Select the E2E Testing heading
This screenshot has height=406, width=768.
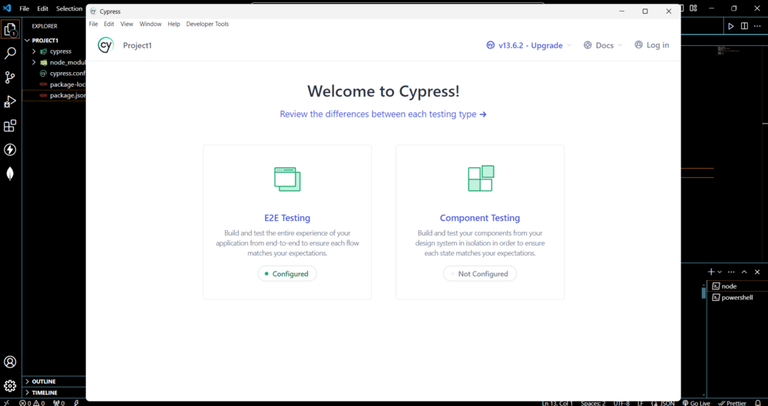pos(287,218)
